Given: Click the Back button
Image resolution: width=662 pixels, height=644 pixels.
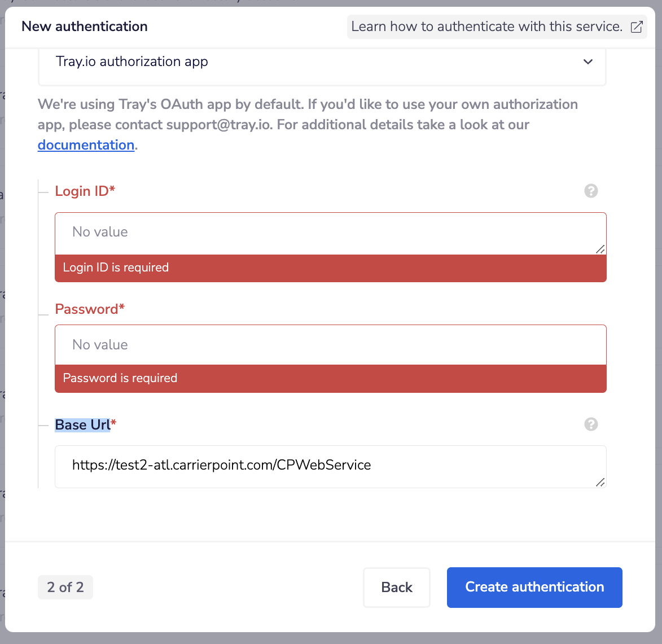Looking at the screenshot, I should 396,587.
